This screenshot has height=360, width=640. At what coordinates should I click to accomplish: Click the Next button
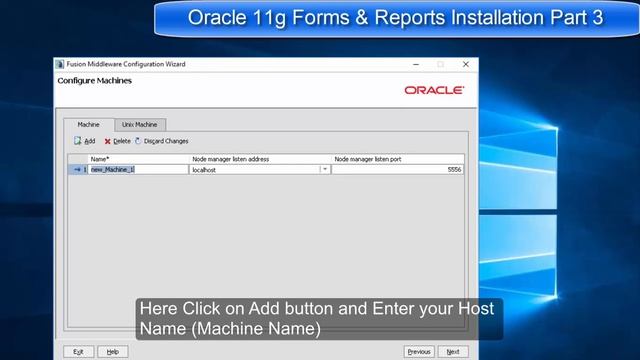pyautogui.click(x=453, y=351)
